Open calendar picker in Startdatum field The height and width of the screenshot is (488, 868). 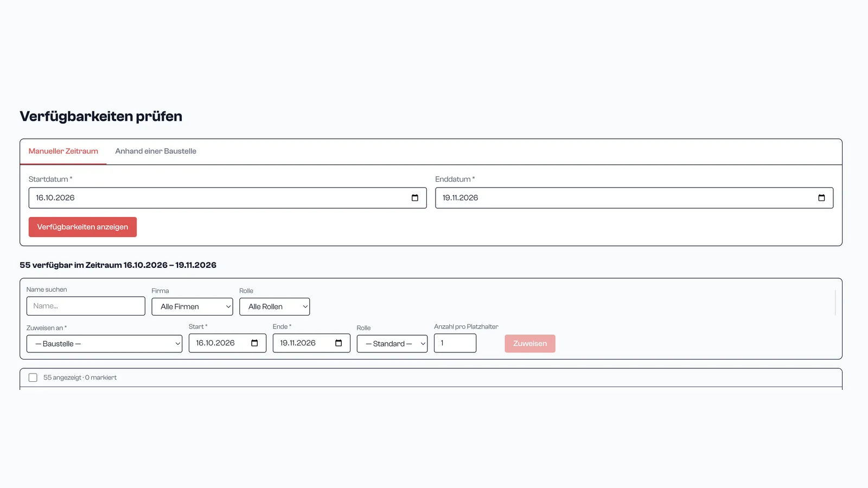(x=415, y=198)
